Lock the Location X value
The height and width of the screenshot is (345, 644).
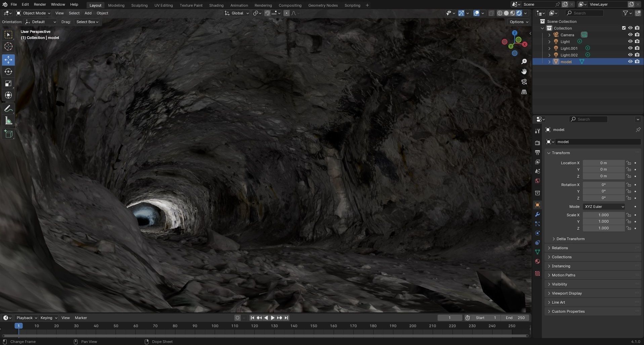point(629,163)
